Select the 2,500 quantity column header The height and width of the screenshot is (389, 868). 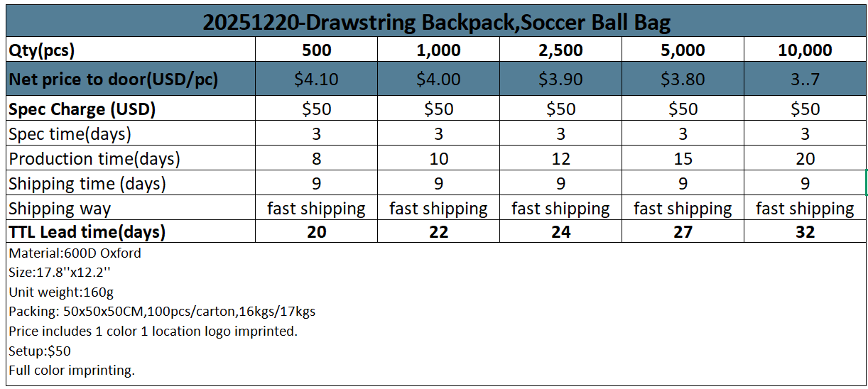(x=560, y=50)
